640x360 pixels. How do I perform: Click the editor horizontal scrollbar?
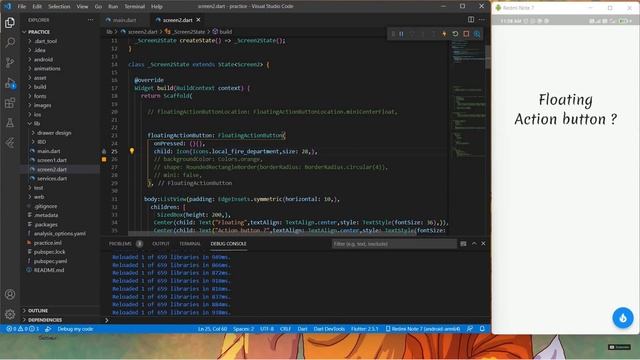point(272,233)
